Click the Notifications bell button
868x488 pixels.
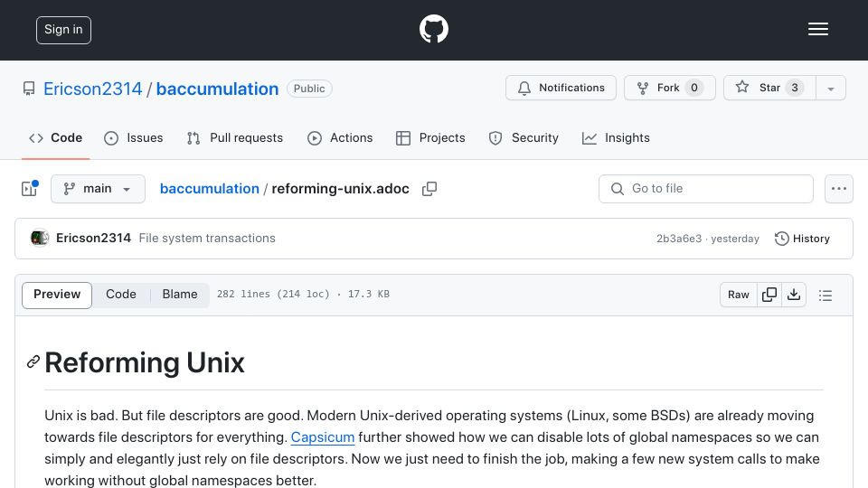561,88
